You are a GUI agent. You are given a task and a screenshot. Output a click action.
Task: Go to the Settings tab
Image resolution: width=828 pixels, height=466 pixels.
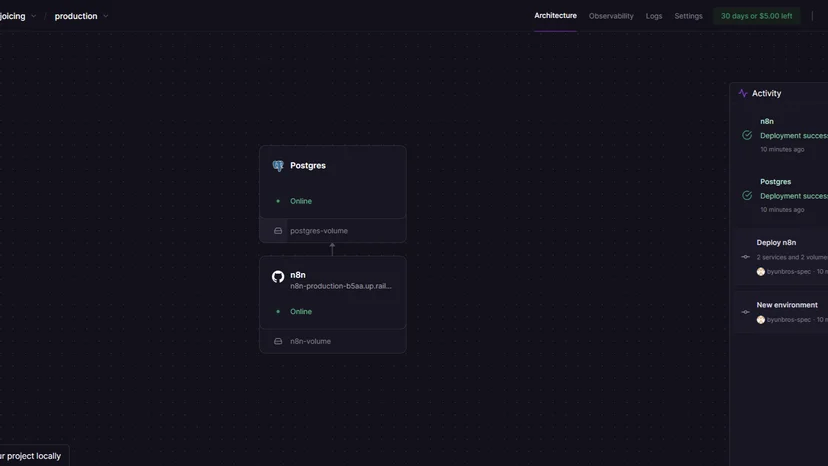tap(688, 16)
